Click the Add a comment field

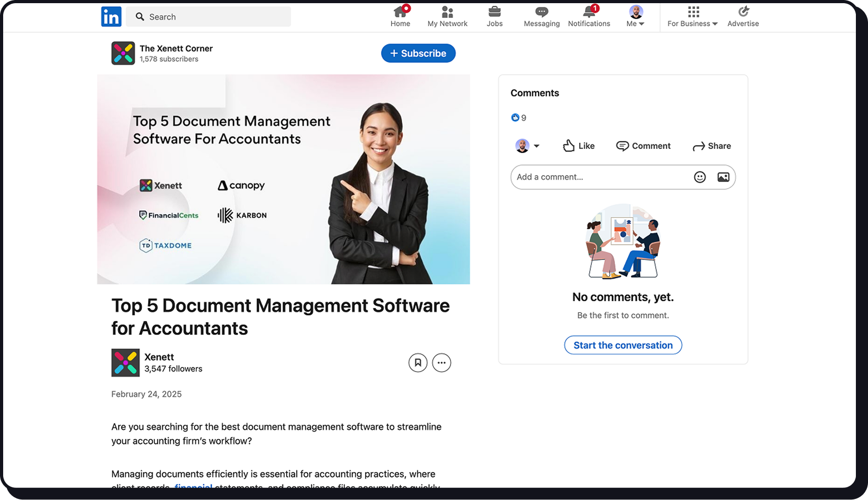pyautogui.click(x=623, y=177)
